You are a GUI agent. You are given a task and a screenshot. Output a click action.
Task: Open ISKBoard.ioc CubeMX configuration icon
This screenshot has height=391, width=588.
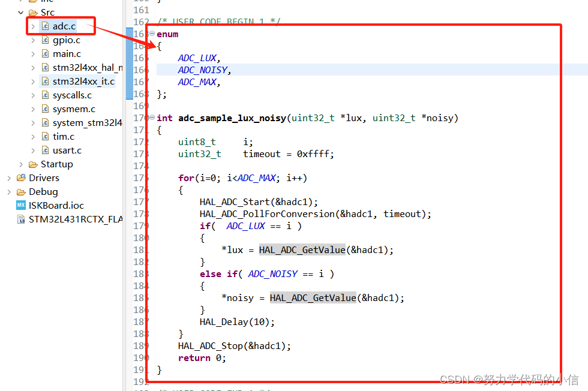click(21, 205)
